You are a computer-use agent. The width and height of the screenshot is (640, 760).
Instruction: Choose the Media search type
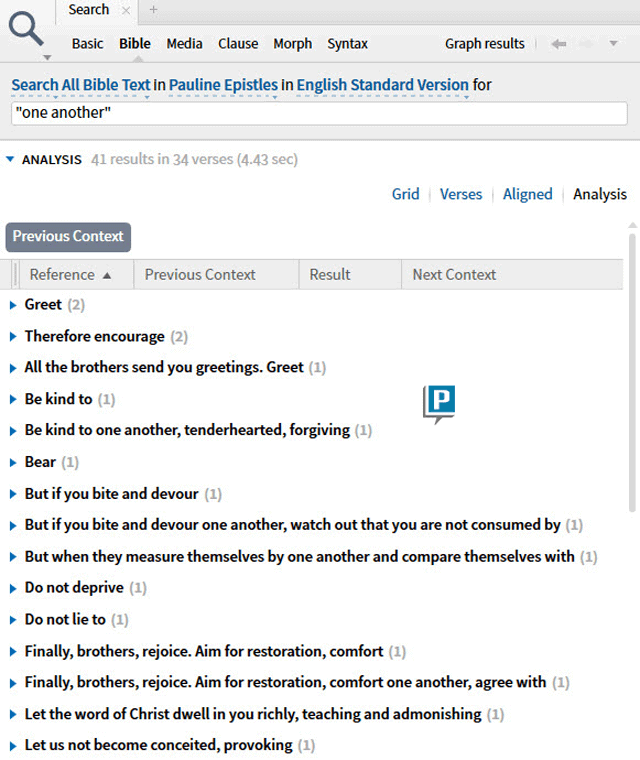click(184, 44)
